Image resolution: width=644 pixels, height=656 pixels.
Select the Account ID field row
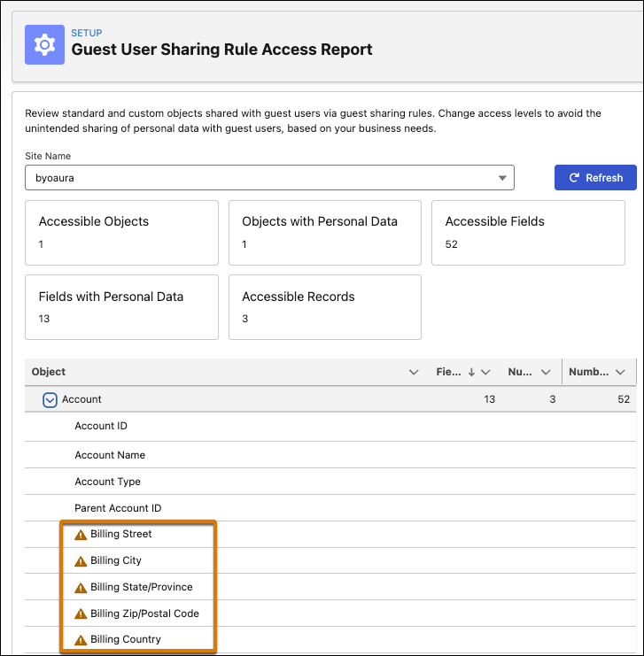(x=330, y=427)
